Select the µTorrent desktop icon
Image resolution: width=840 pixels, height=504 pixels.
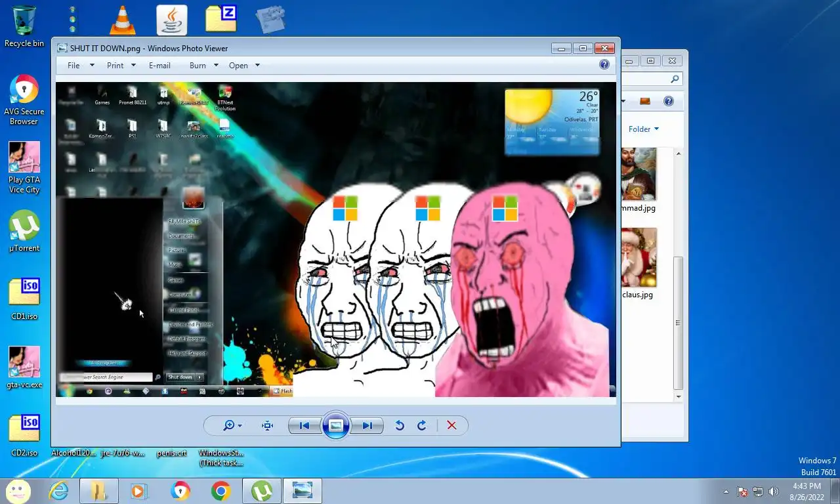coord(24,231)
